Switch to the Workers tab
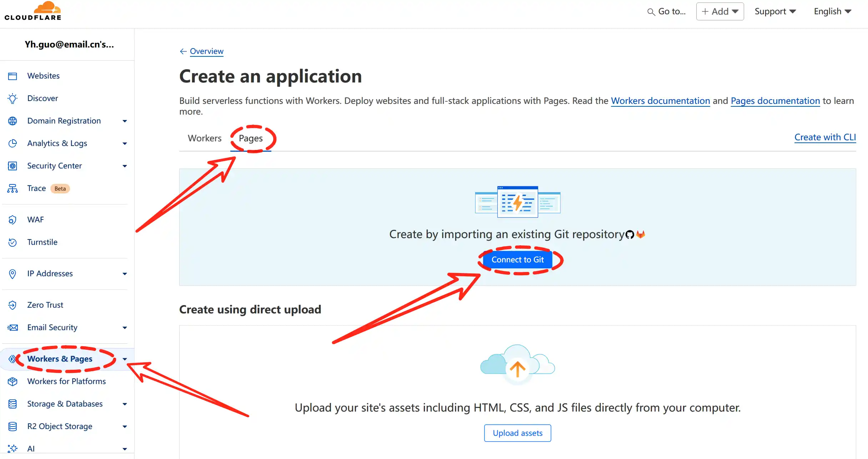The height and width of the screenshot is (459, 868). pos(205,138)
